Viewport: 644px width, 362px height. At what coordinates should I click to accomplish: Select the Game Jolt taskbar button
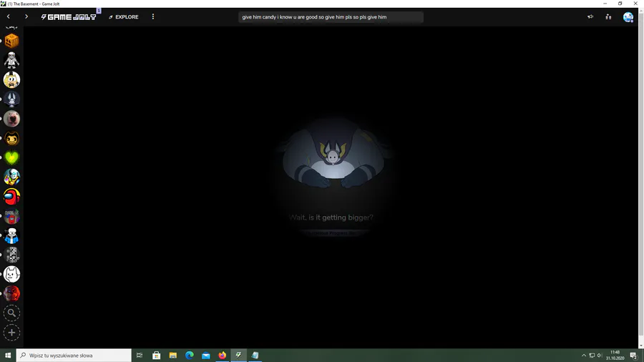pos(238,356)
